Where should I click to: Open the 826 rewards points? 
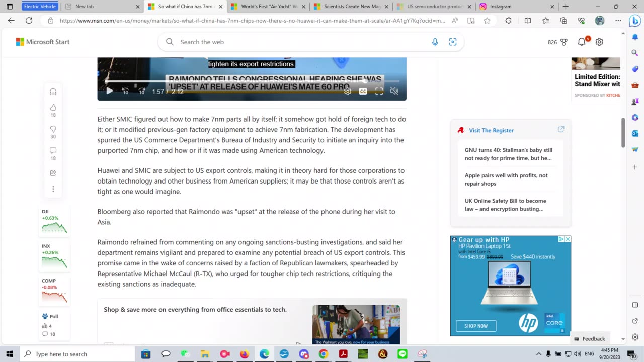[557, 42]
